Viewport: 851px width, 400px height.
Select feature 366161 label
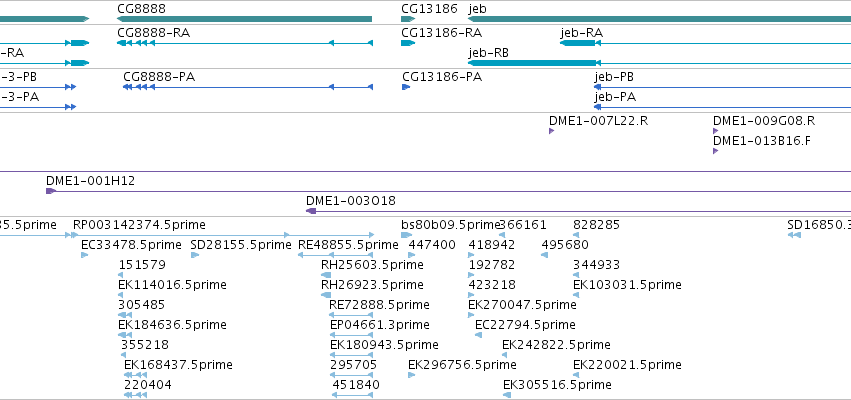523,225
